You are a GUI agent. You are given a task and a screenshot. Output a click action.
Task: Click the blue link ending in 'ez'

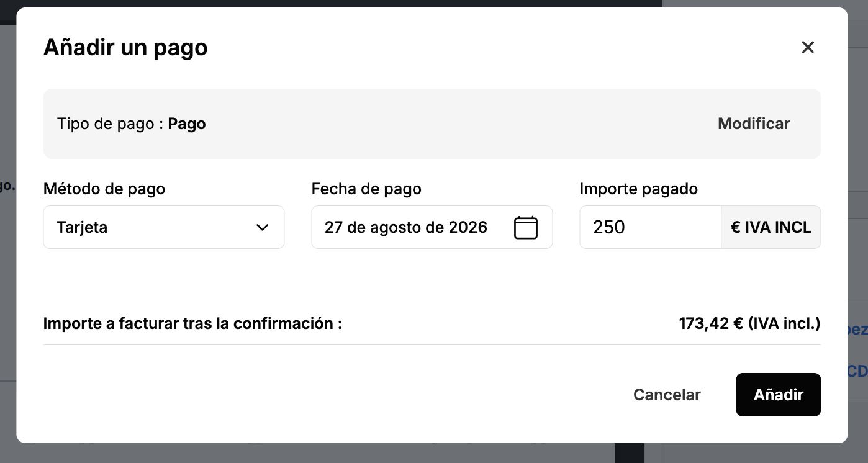[x=857, y=329]
